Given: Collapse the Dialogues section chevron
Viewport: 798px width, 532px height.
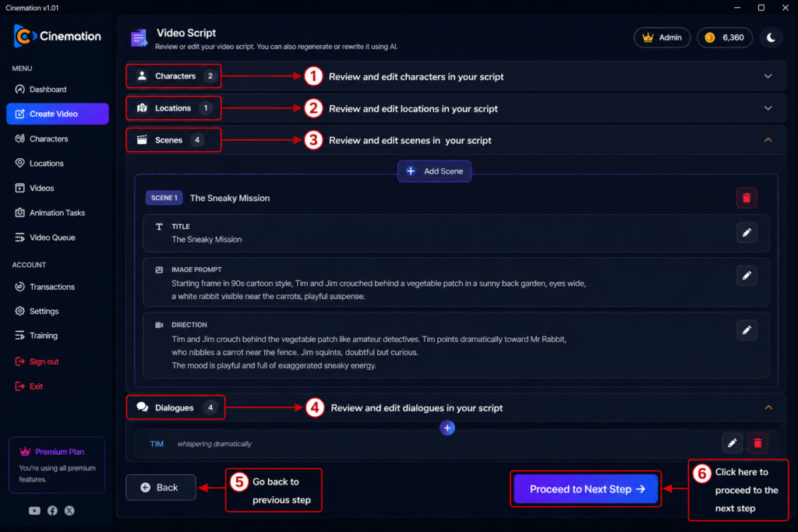Looking at the screenshot, I should pyautogui.click(x=768, y=407).
